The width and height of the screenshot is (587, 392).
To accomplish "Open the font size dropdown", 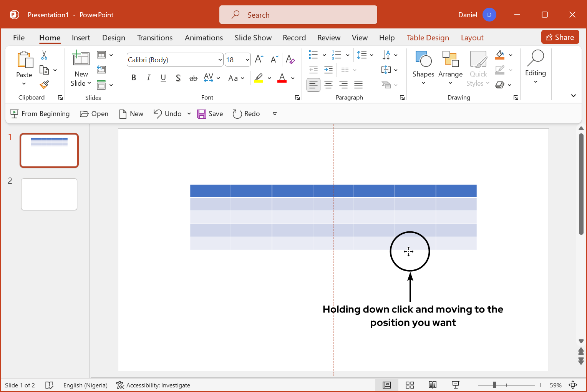I will click(x=247, y=60).
